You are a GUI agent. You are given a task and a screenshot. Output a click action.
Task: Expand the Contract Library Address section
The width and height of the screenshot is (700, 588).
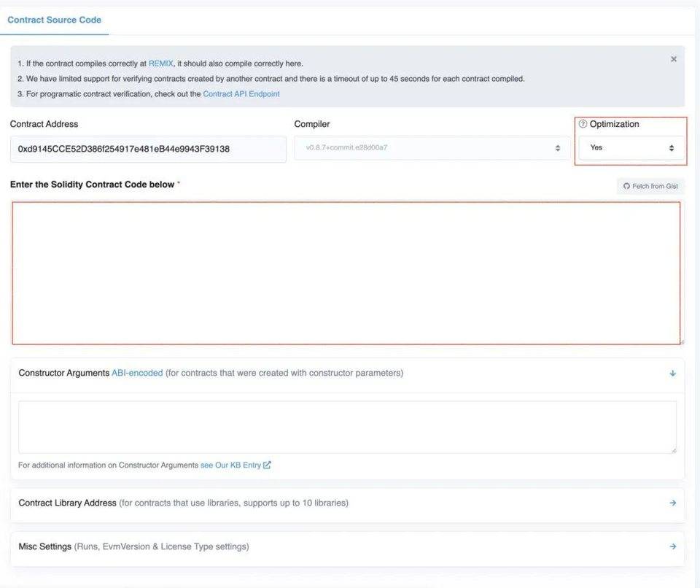347,503
